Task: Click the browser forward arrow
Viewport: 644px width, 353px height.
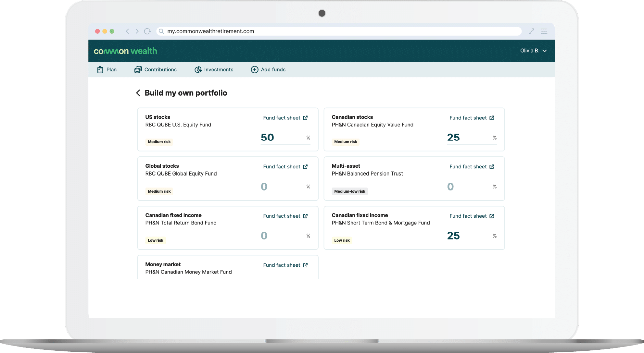Action: (137, 31)
